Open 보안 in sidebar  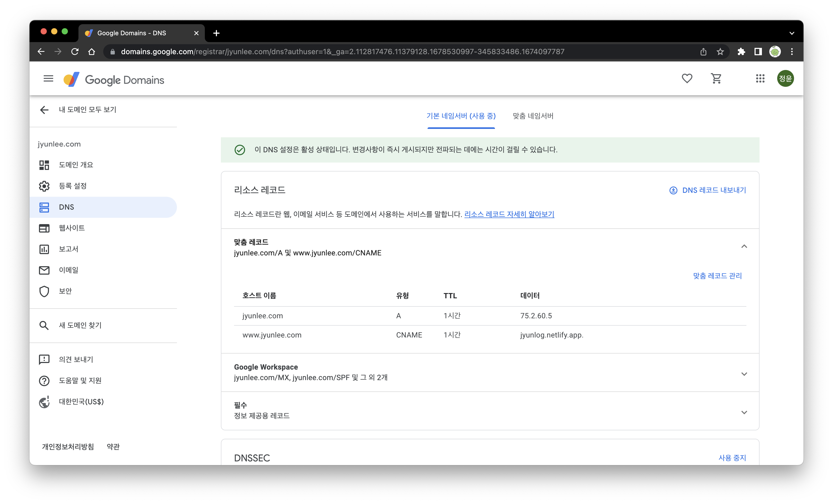coord(103,291)
